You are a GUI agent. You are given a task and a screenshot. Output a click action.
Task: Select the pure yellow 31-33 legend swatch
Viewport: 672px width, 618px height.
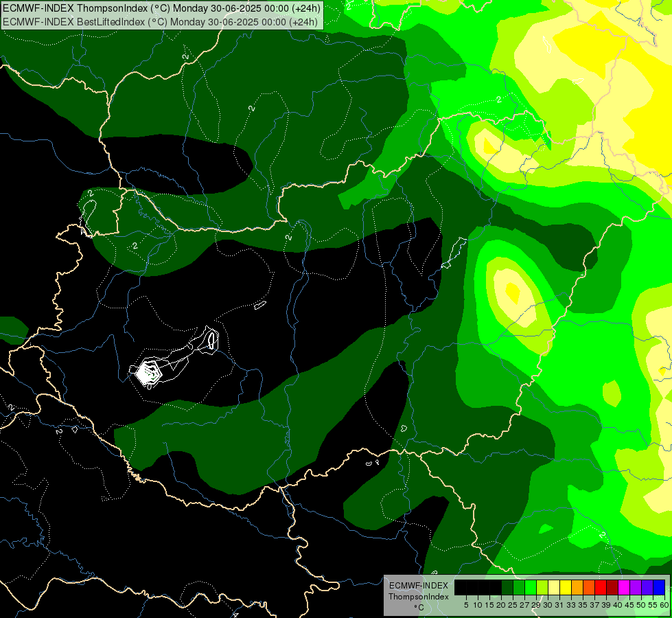566,587
